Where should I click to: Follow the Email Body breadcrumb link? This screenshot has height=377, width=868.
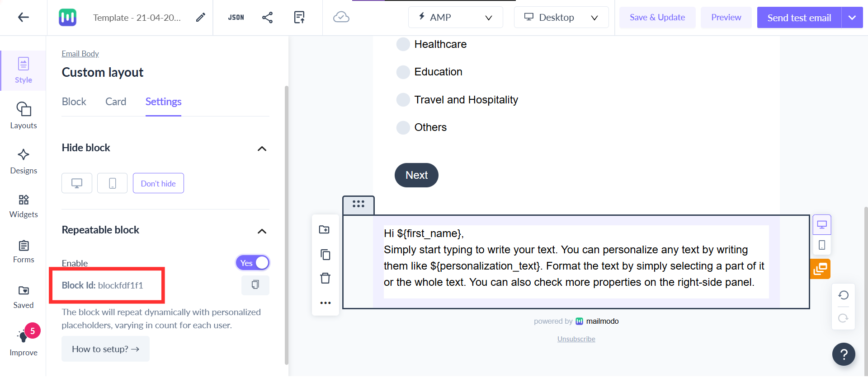80,54
